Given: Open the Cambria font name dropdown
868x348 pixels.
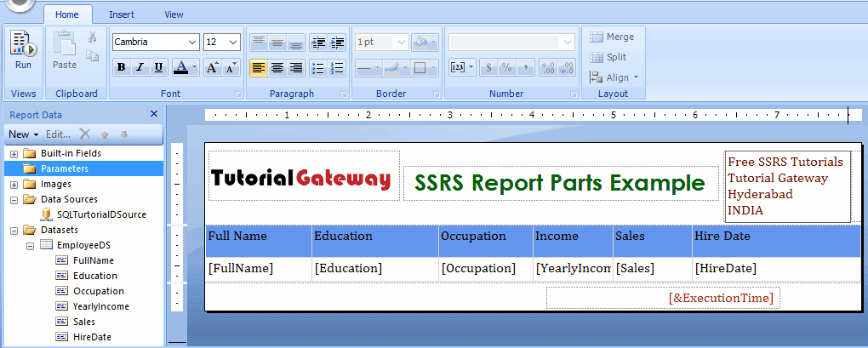Looking at the screenshot, I should (192, 42).
